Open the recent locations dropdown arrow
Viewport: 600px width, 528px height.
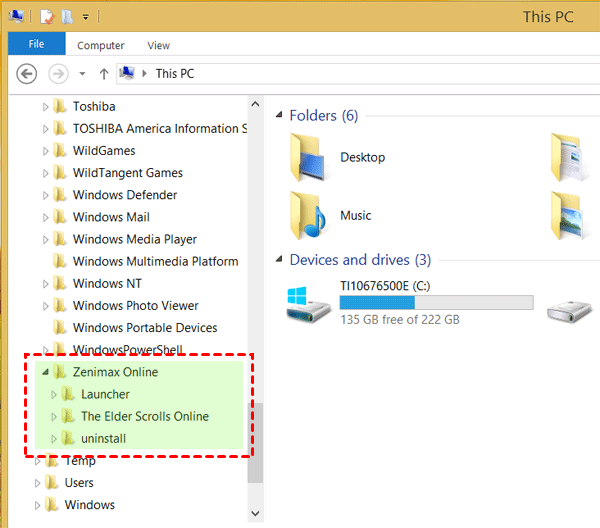point(82,74)
